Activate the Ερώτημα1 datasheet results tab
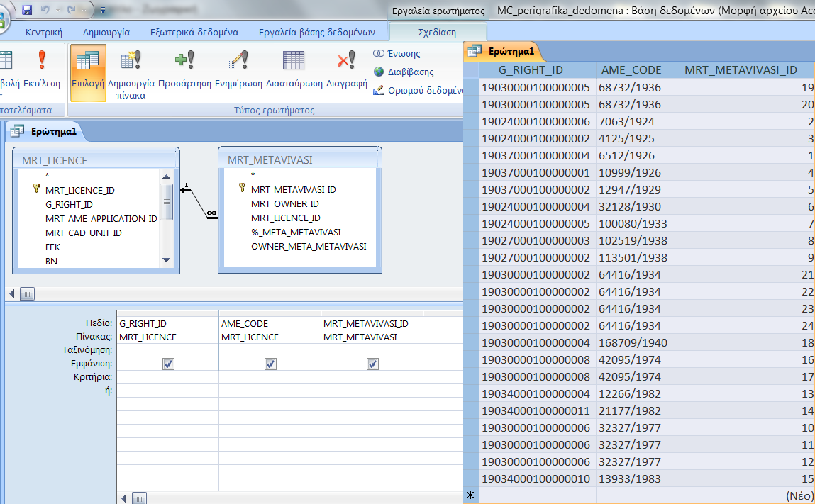 (503, 51)
